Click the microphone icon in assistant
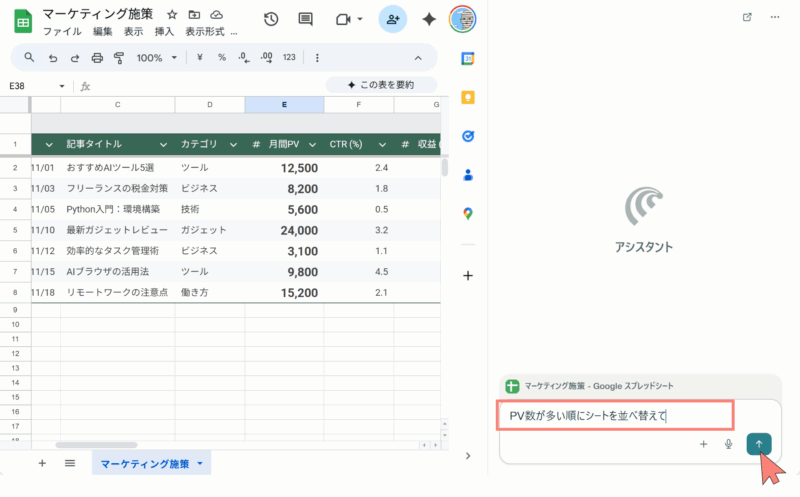The image size is (800, 497). click(729, 444)
